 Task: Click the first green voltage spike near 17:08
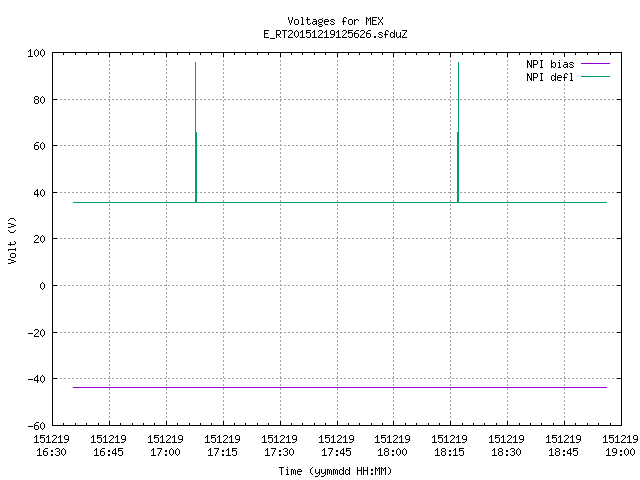pos(196,132)
